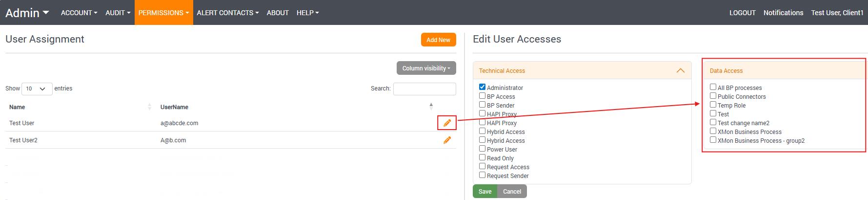Click the edit pencil for Test User
The width and height of the screenshot is (868, 200).
(447, 123)
